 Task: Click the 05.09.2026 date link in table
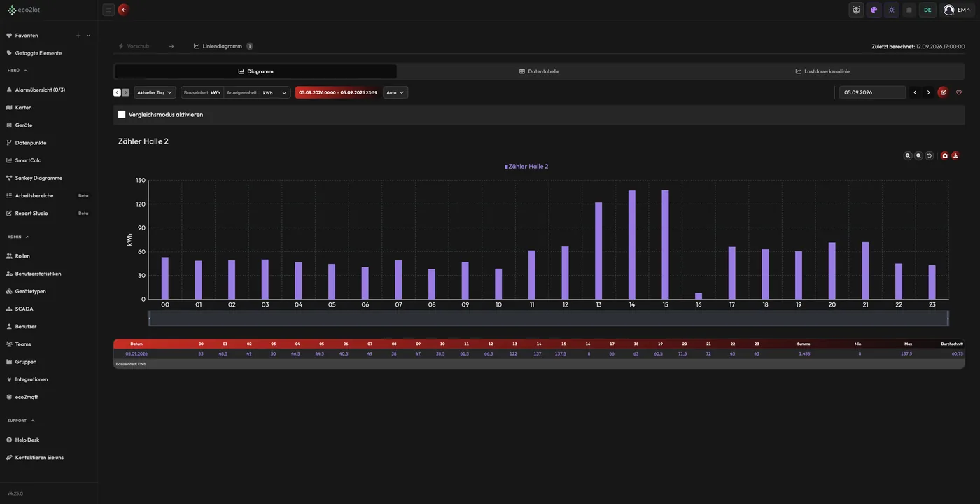[136, 354]
